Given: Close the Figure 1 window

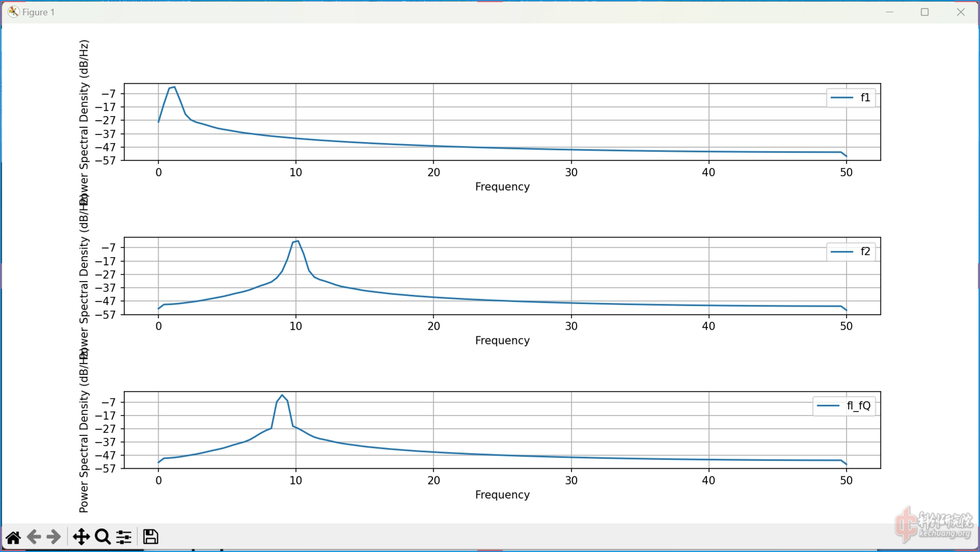Looking at the screenshot, I should tap(961, 12).
